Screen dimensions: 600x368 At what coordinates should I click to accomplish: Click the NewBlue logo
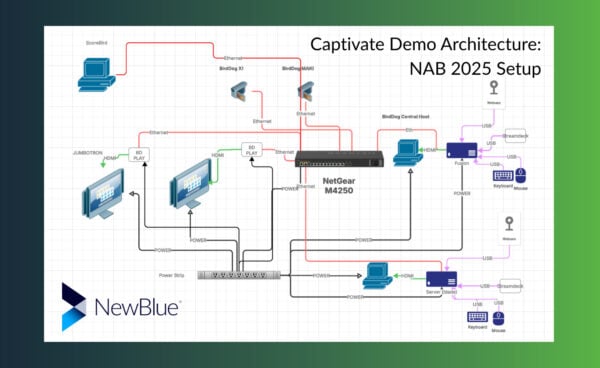pos(121,307)
